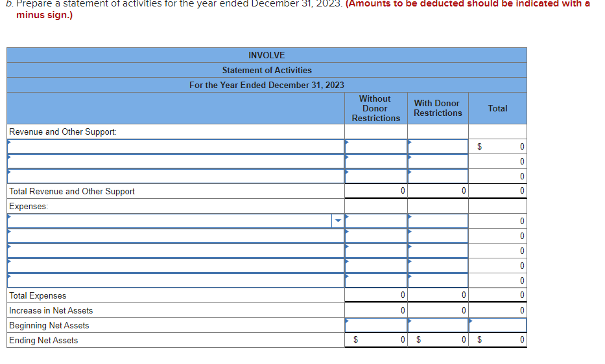
Task: Click the 'Beginning Net Assets' label
Action: pyautogui.click(x=49, y=325)
